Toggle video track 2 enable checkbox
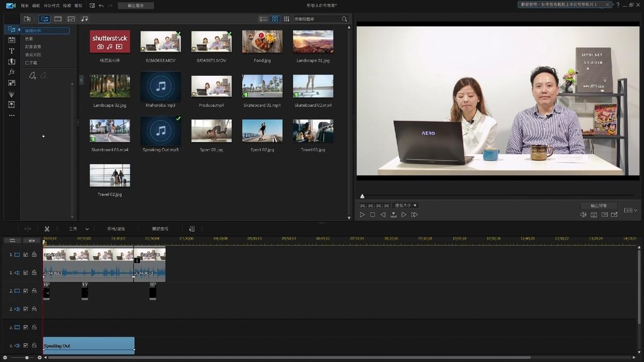 coord(26,291)
